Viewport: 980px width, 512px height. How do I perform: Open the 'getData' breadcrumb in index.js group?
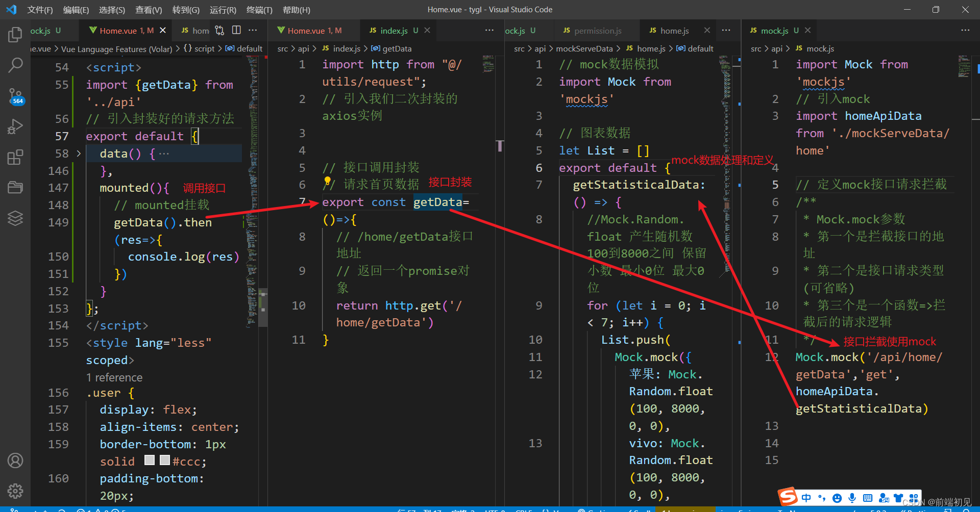391,49
